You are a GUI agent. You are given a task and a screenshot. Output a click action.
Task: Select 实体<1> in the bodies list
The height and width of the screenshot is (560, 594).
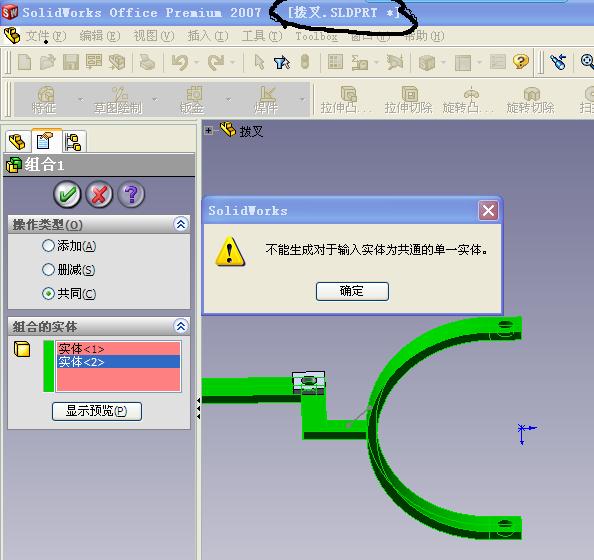118,349
